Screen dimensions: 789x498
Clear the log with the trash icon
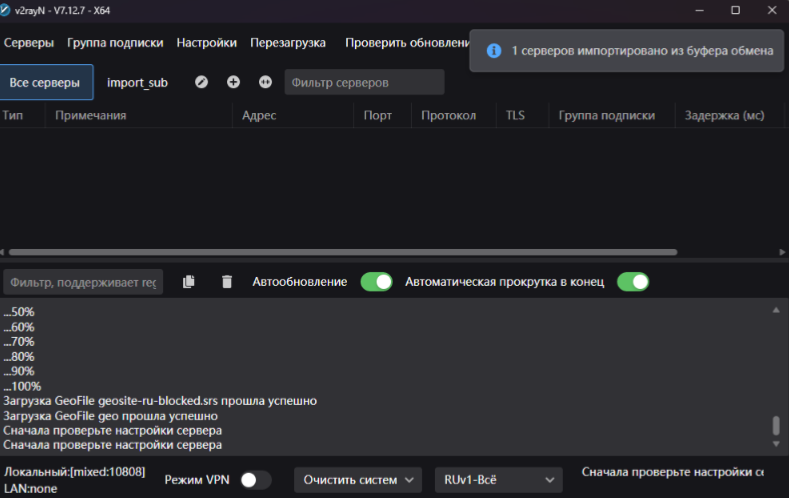tap(227, 282)
